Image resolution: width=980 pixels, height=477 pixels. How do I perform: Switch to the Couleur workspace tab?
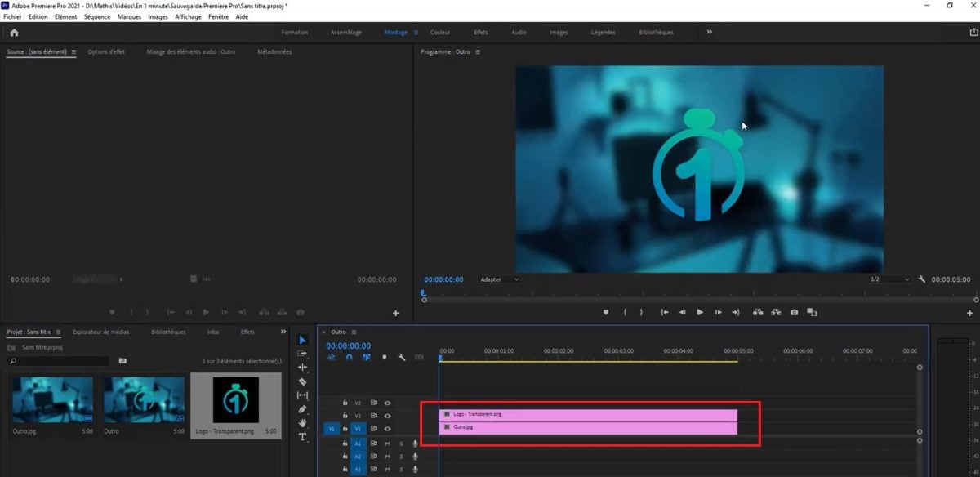(440, 33)
